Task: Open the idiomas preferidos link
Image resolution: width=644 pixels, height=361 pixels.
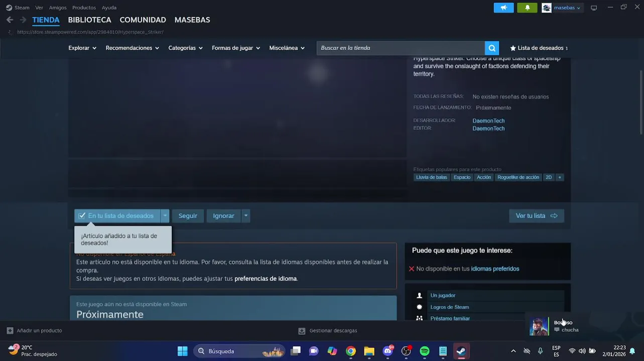Action: pyautogui.click(x=495, y=269)
